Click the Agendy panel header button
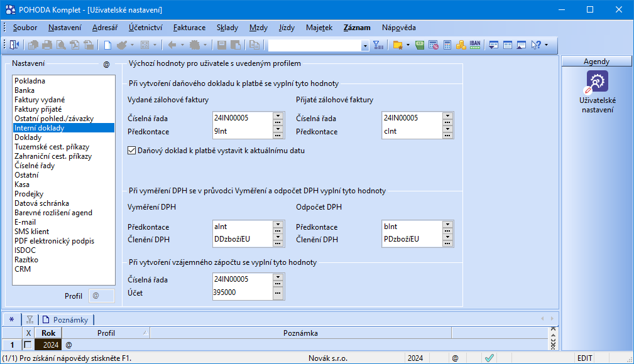The height and width of the screenshot is (364, 634). [596, 62]
